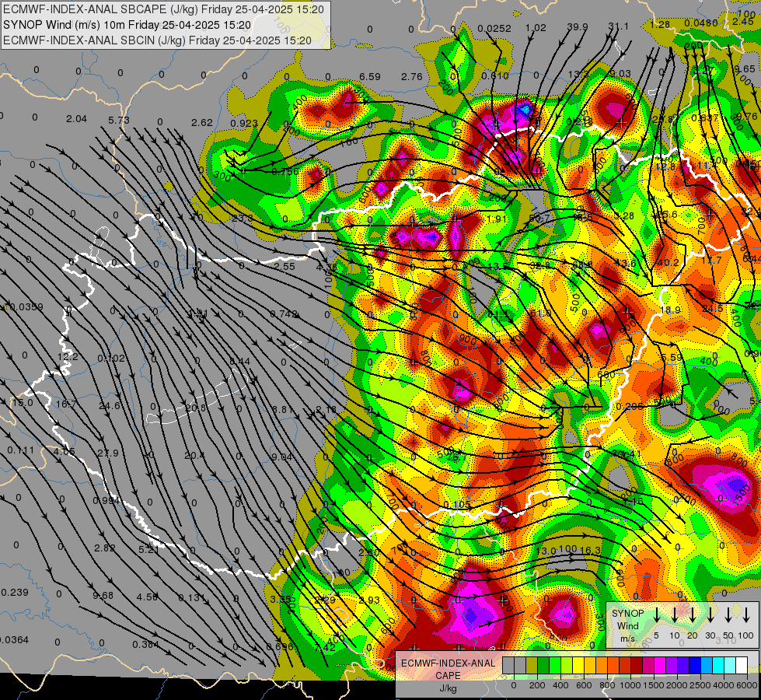Click the J/kg unit label in CAPE legend

[448, 688]
